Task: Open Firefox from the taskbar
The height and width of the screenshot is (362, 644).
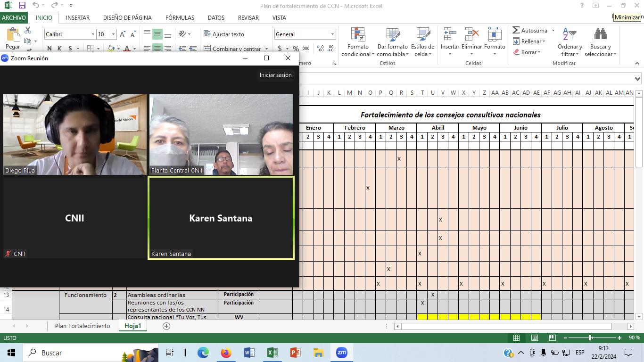Action: click(226, 353)
